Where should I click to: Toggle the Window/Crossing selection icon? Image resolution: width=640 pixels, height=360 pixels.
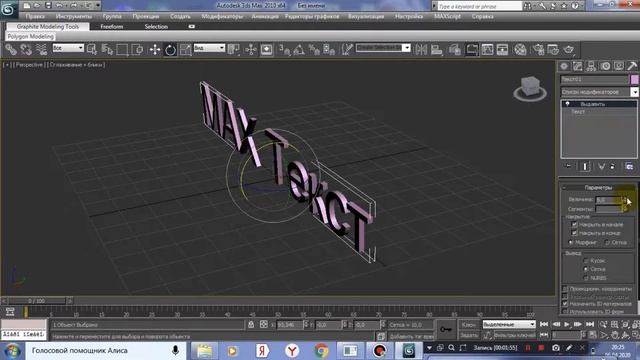pos(138,50)
